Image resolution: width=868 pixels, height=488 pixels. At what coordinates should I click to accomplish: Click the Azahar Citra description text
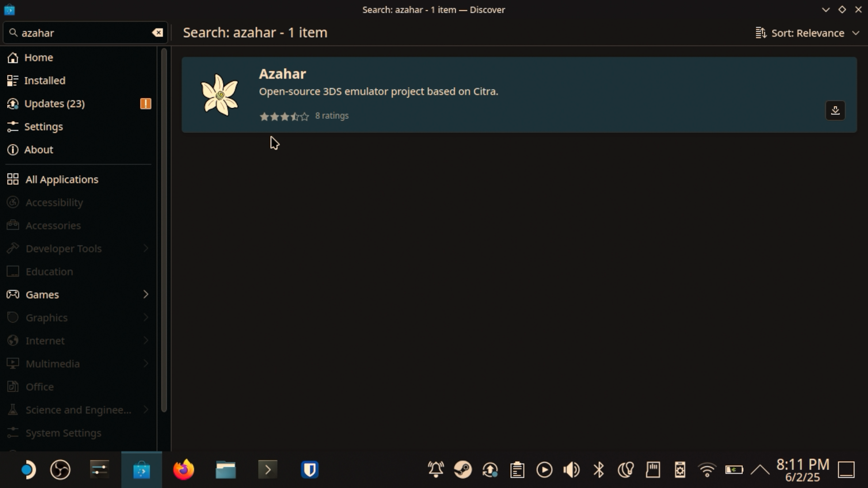[x=378, y=91]
